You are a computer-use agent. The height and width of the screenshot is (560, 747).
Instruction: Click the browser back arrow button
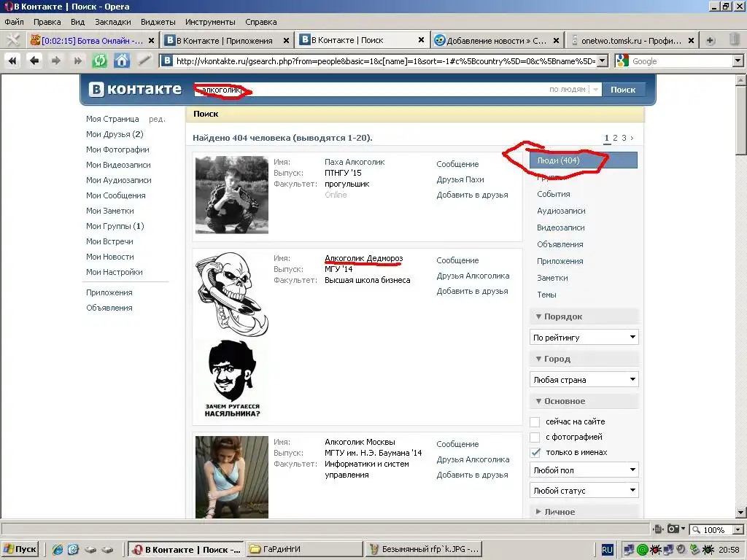pyautogui.click(x=34, y=61)
